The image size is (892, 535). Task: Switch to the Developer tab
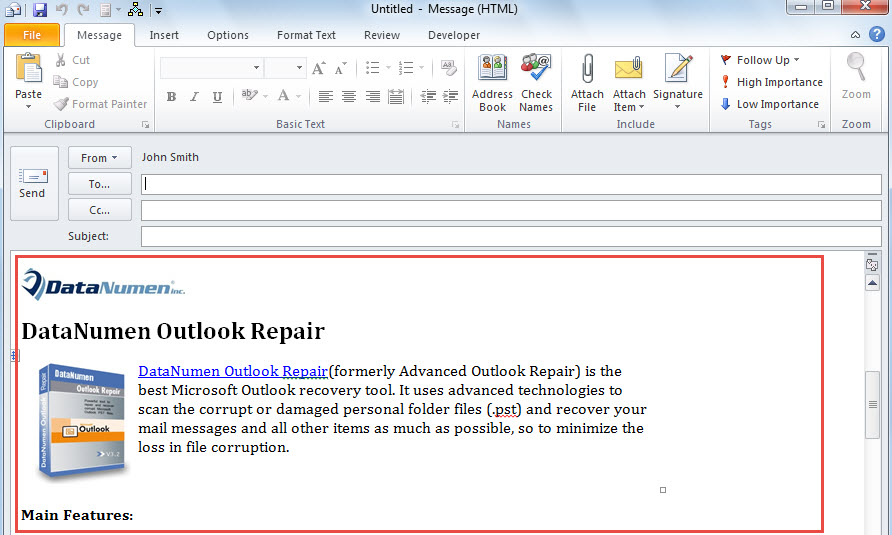click(454, 35)
